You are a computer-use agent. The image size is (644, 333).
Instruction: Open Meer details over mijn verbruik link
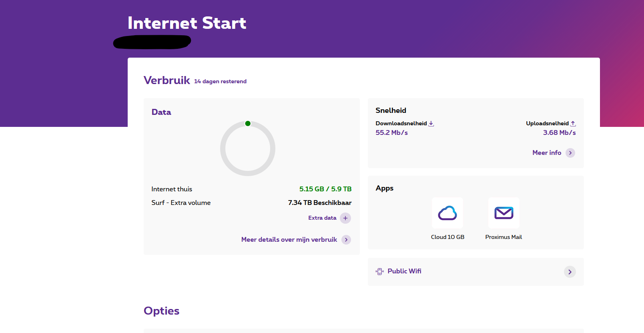tap(289, 240)
